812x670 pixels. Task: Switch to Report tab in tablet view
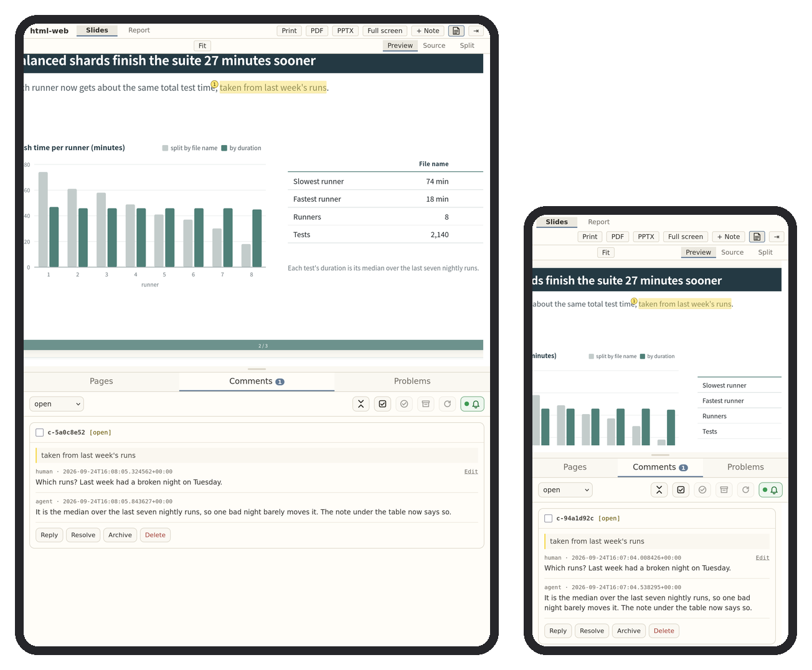click(x=139, y=30)
